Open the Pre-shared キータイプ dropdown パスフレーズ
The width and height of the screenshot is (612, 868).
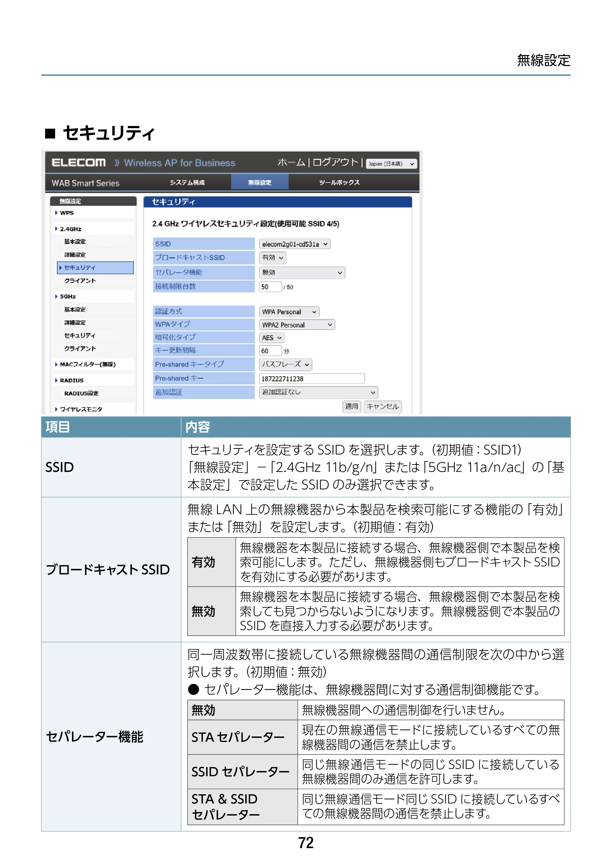coord(285,365)
